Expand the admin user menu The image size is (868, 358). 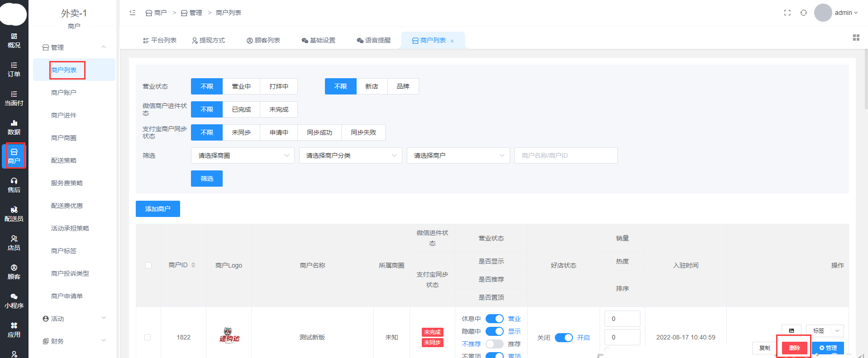pyautogui.click(x=845, y=13)
